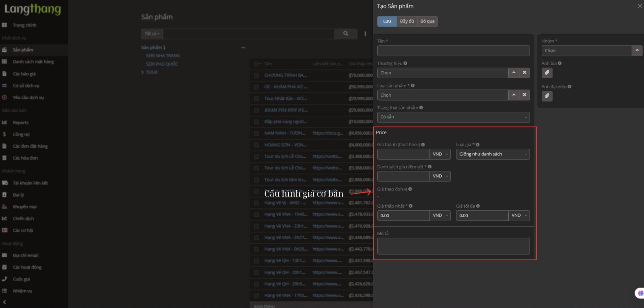Clear the Loại sản phẩm field with X icon
The width and height of the screenshot is (644, 308).
click(x=524, y=95)
